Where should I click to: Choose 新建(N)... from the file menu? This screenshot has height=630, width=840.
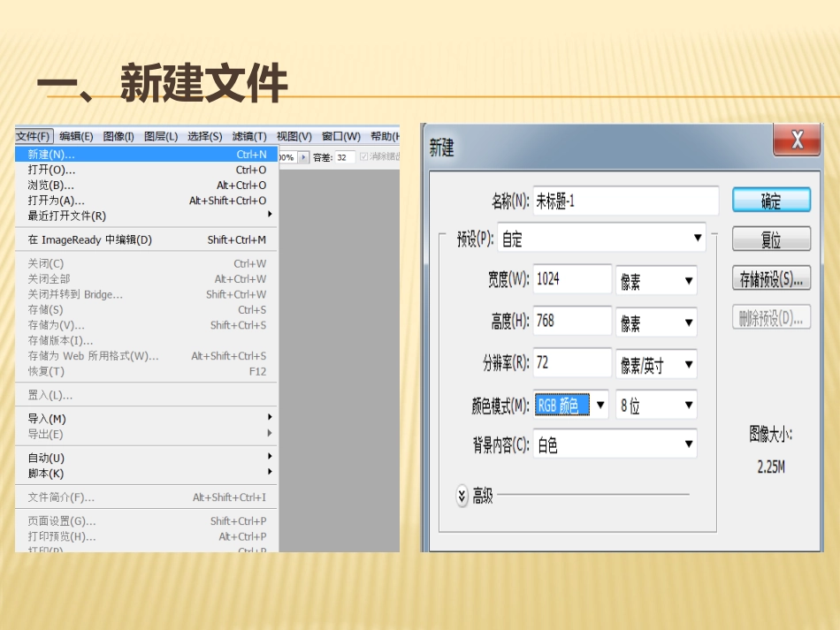pos(146,154)
